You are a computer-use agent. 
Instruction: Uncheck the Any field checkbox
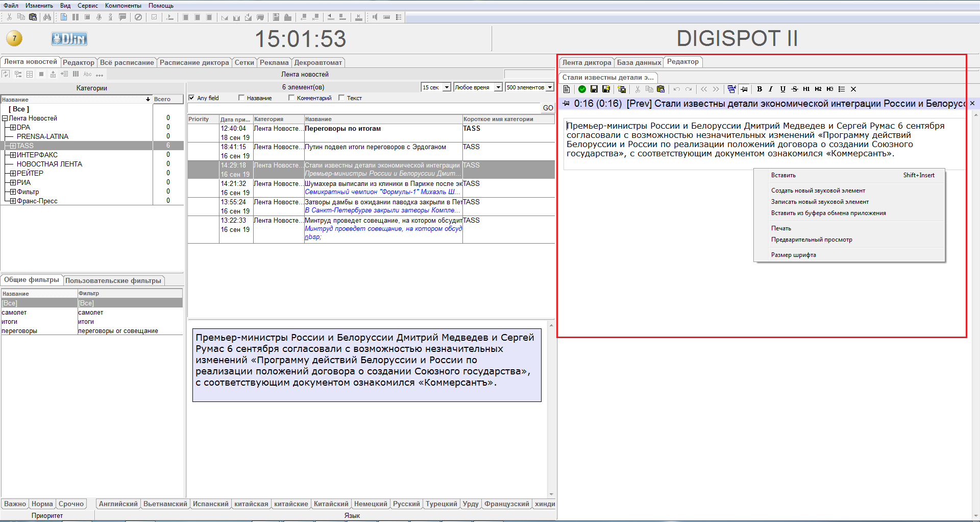[x=191, y=98]
